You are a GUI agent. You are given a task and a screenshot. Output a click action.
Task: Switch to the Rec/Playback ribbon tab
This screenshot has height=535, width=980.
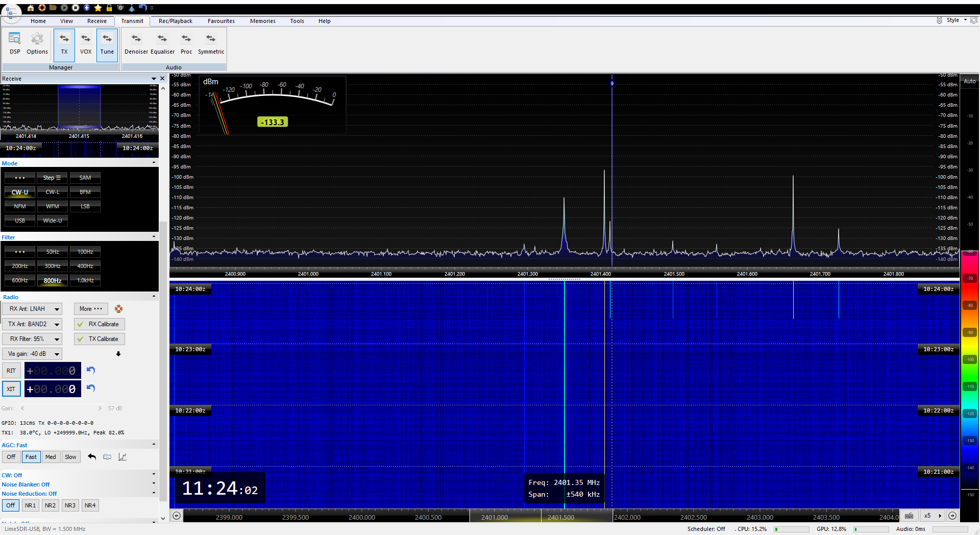[175, 21]
